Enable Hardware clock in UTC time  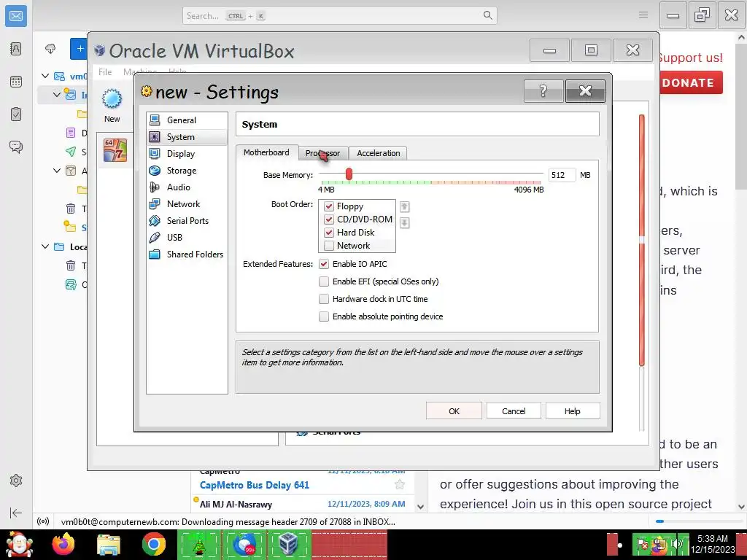coord(324,299)
